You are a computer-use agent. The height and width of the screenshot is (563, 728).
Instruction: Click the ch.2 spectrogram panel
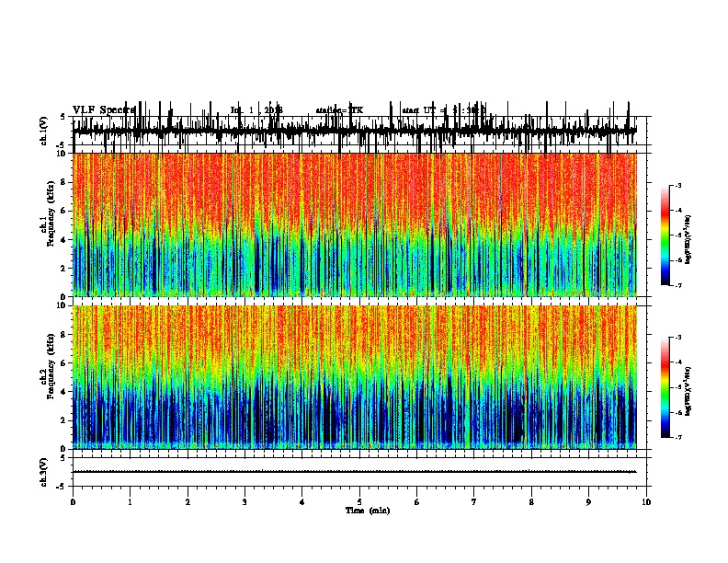(x=355, y=377)
